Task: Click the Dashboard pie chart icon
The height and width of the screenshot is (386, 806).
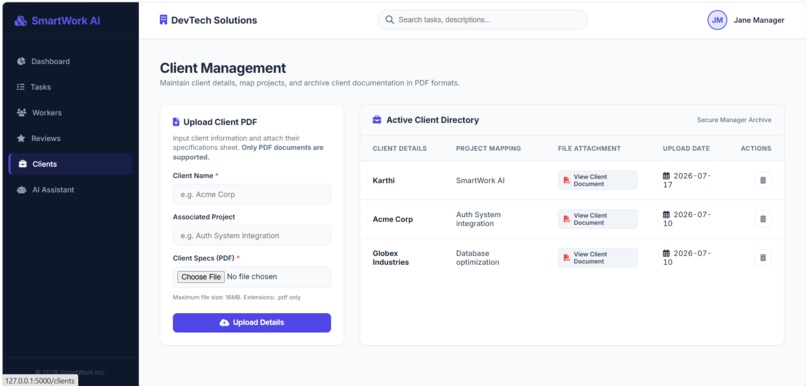Action: 21,61
